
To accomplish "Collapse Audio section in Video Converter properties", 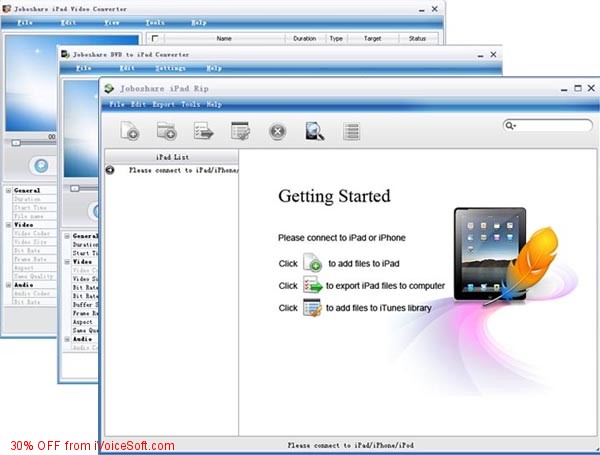I will (8, 285).
